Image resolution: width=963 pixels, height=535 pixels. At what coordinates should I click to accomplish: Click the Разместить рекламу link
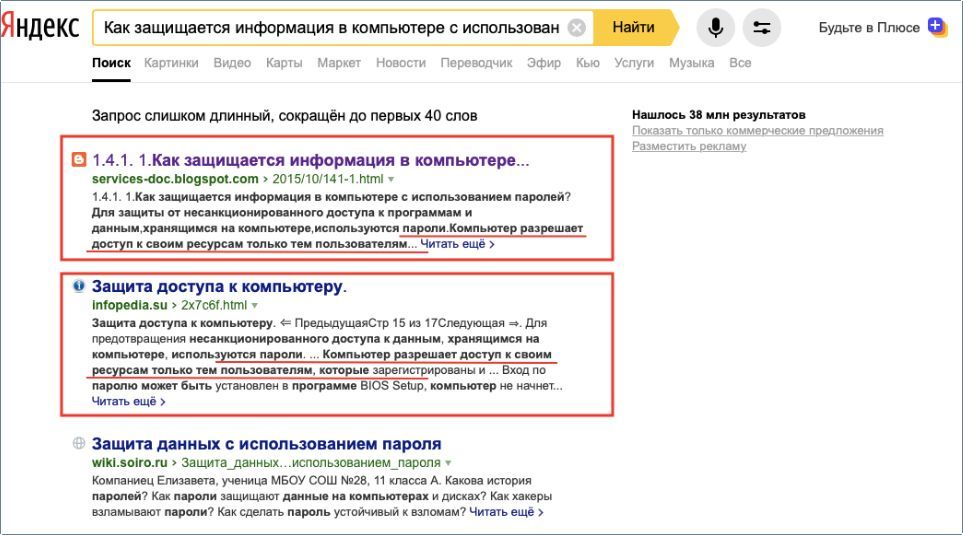(x=689, y=146)
